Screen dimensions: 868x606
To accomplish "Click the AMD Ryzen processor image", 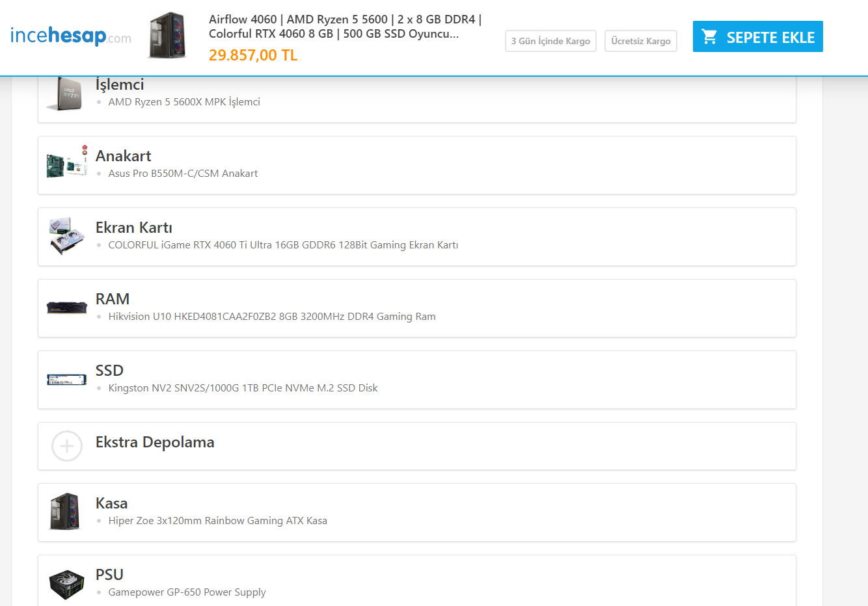I will pos(66,94).
